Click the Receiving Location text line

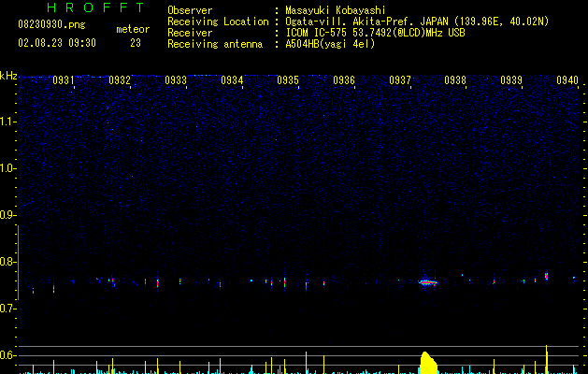click(358, 22)
